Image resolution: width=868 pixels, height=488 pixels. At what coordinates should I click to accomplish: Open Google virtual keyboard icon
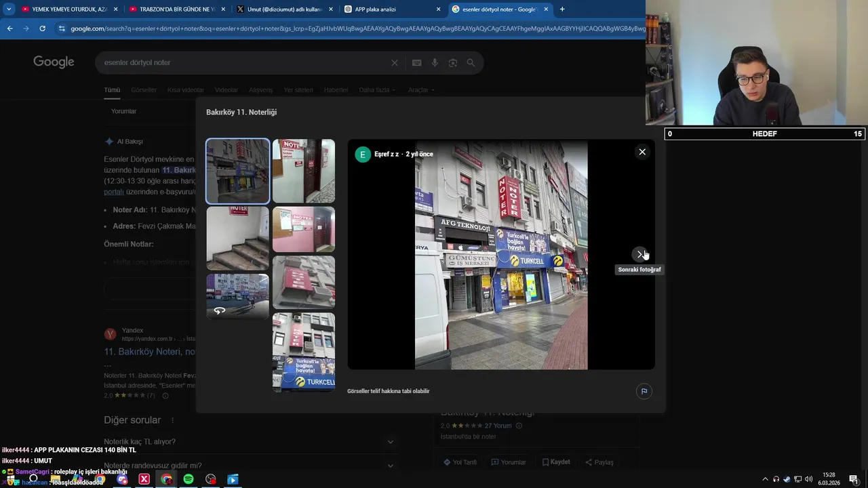(x=416, y=62)
